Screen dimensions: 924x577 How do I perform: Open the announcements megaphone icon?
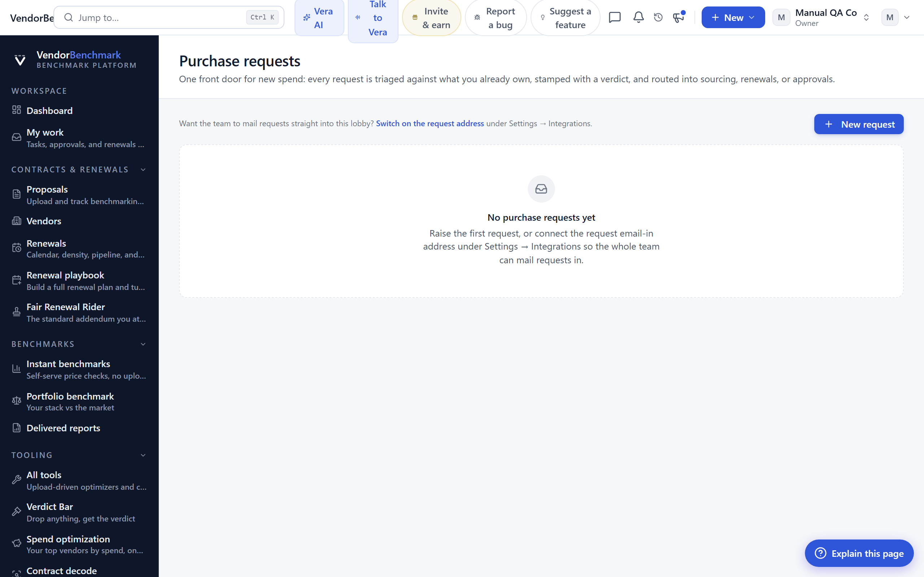679,17
